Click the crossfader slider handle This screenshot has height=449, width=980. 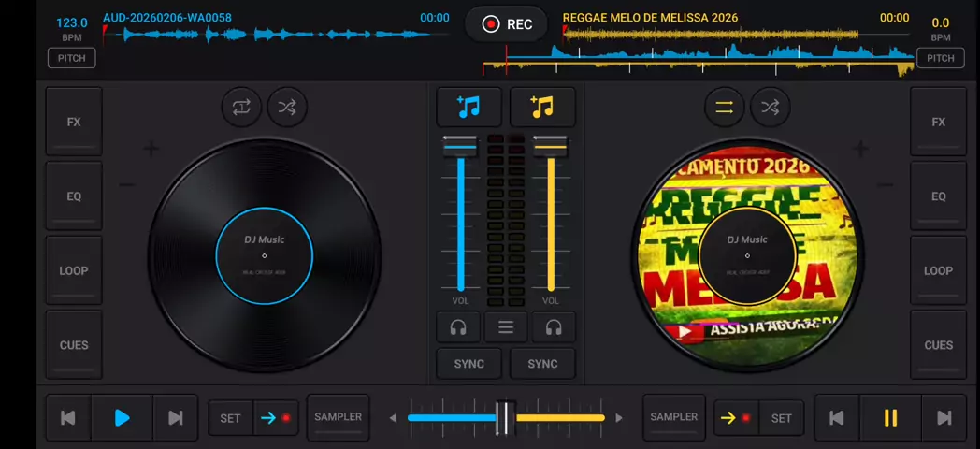click(x=505, y=418)
